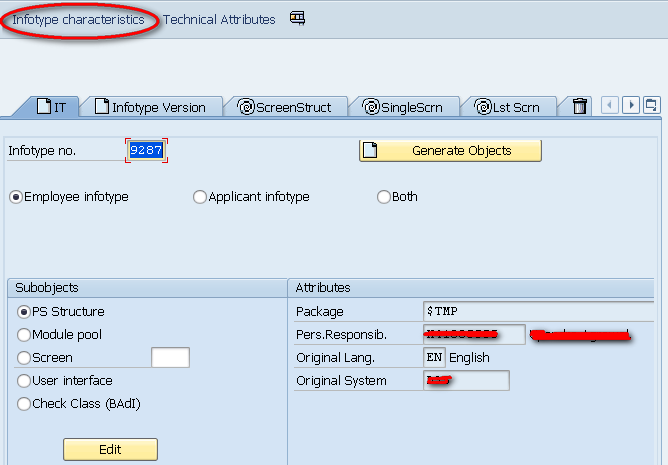Click the display icon beside Technical Attributes
The height and width of the screenshot is (465, 668).
click(297, 18)
